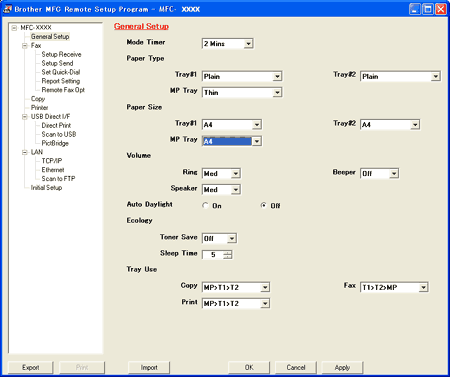This screenshot has height=377, width=450.
Task: Select Setup Receive in tree
Action: (x=61, y=54)
